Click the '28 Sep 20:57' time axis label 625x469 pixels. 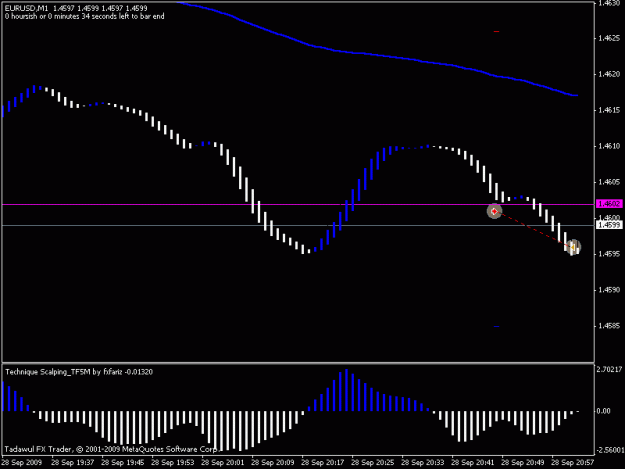[572, 463]
